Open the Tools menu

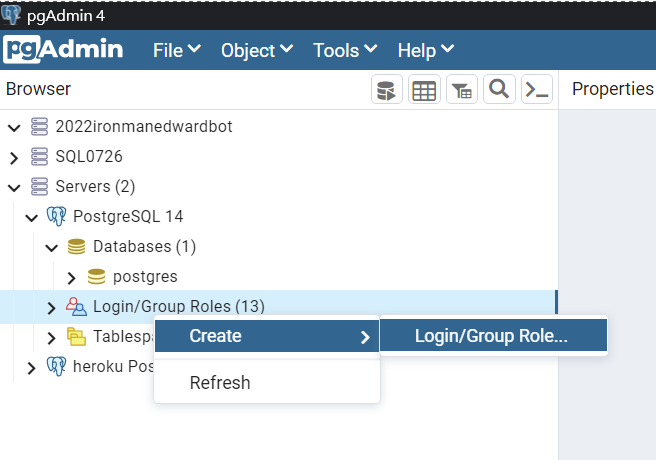pos(345,51)
